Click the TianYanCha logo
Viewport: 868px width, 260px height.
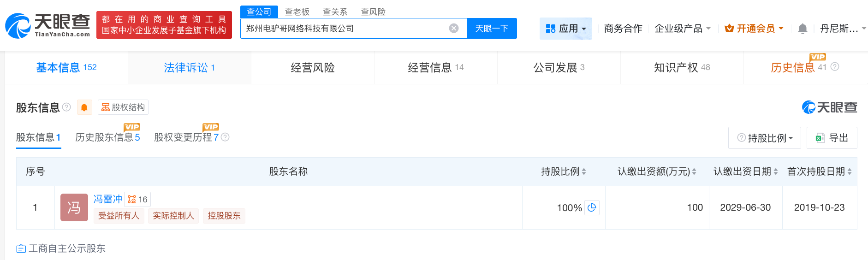tap(48, 25)
